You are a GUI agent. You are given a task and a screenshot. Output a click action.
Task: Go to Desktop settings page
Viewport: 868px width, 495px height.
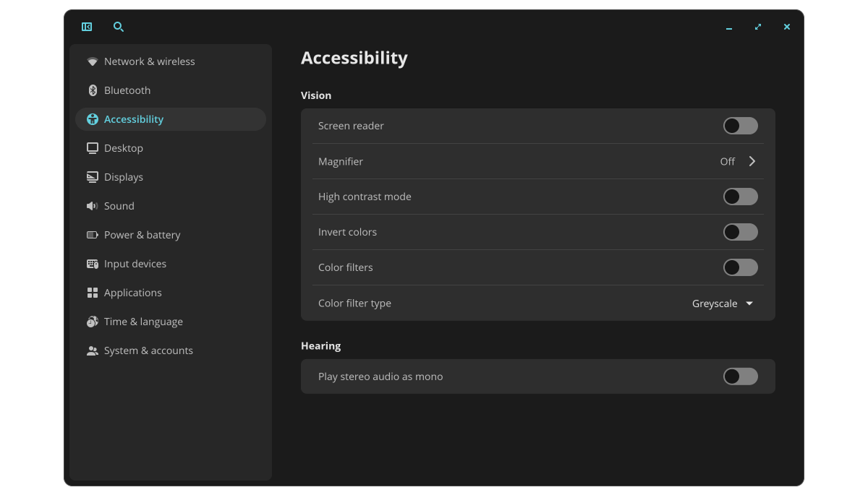pyautogui.click(x=124, y=148)
